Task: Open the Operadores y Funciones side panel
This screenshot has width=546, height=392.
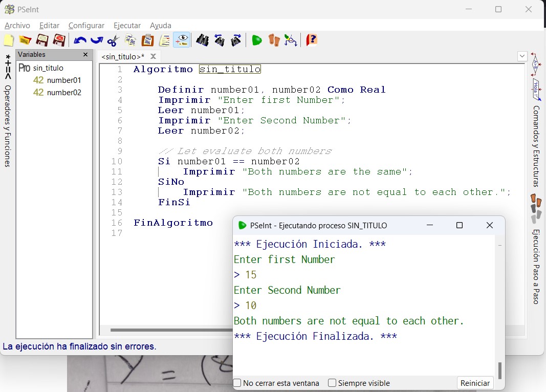Action: 8,111
